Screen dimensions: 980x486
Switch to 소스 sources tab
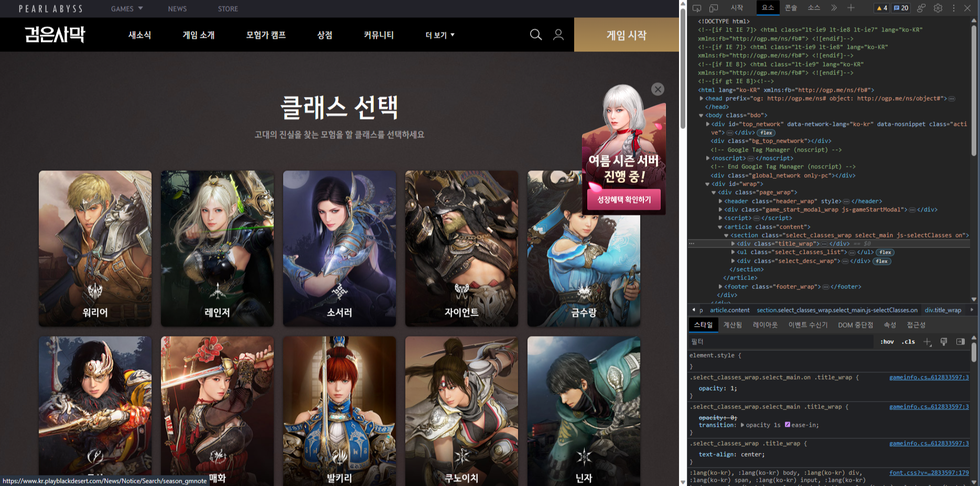(x=814, y=8)
